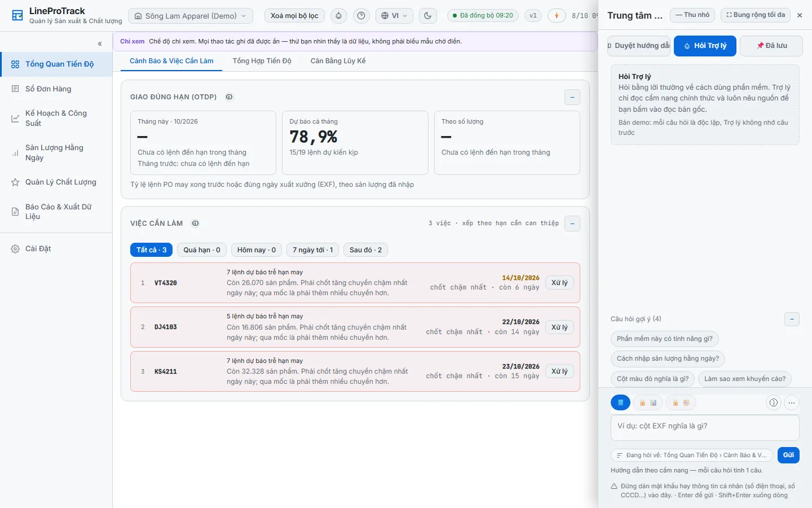Open Kế Hoạch & Công Suất page
812x508 pixels.
(56, 118)
